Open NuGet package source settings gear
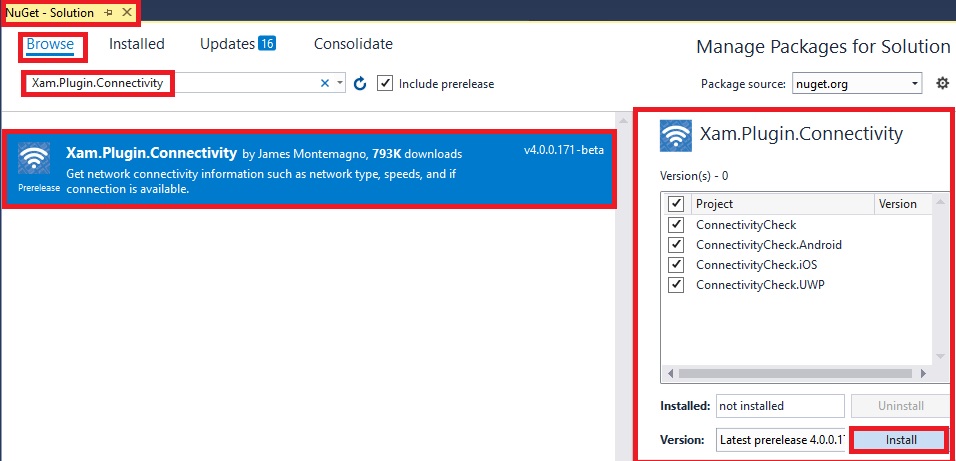The width and height of the screenshot is (956, 461). (x=943, y=84)
